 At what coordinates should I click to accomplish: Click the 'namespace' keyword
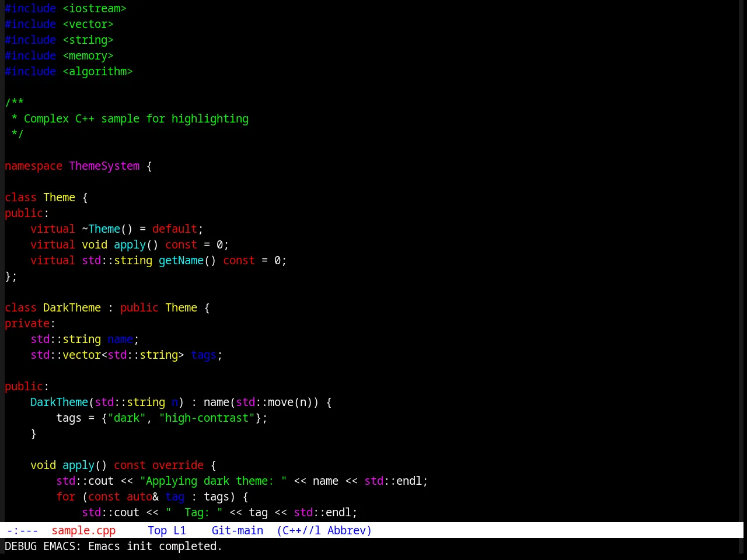(x=34, y=166)
